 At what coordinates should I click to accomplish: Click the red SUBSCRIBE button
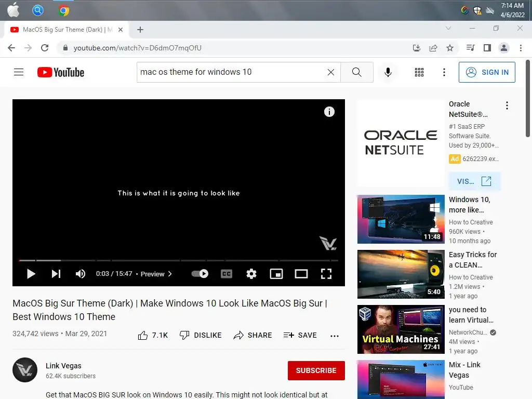(316, 370)
